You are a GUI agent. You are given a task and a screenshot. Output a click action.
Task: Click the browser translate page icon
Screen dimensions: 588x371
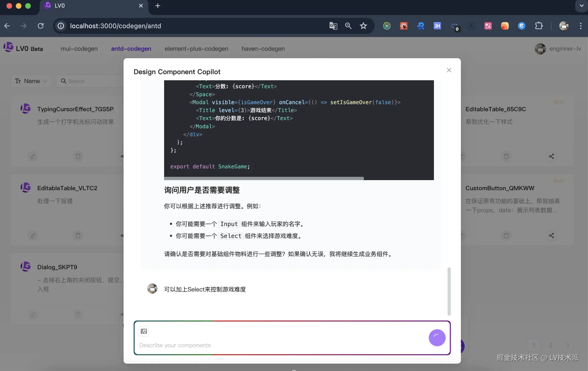(x=333, y=26)
